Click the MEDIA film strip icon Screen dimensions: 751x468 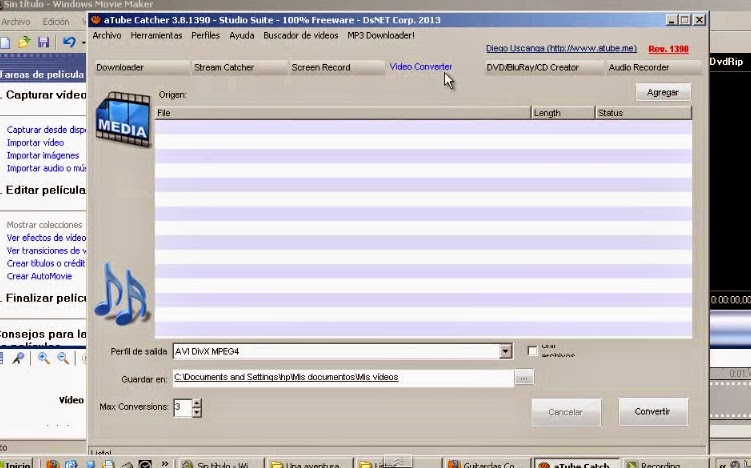(x=123, y=119)
